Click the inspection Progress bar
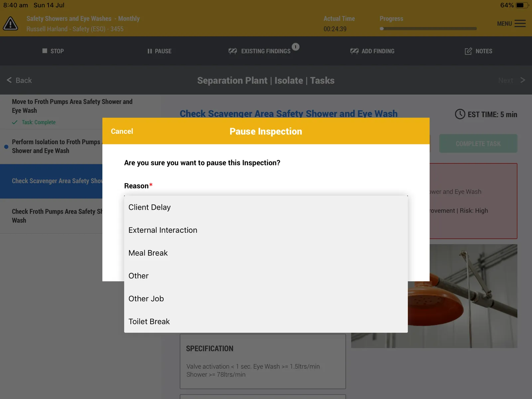532x399 pixels. point(428,29)
